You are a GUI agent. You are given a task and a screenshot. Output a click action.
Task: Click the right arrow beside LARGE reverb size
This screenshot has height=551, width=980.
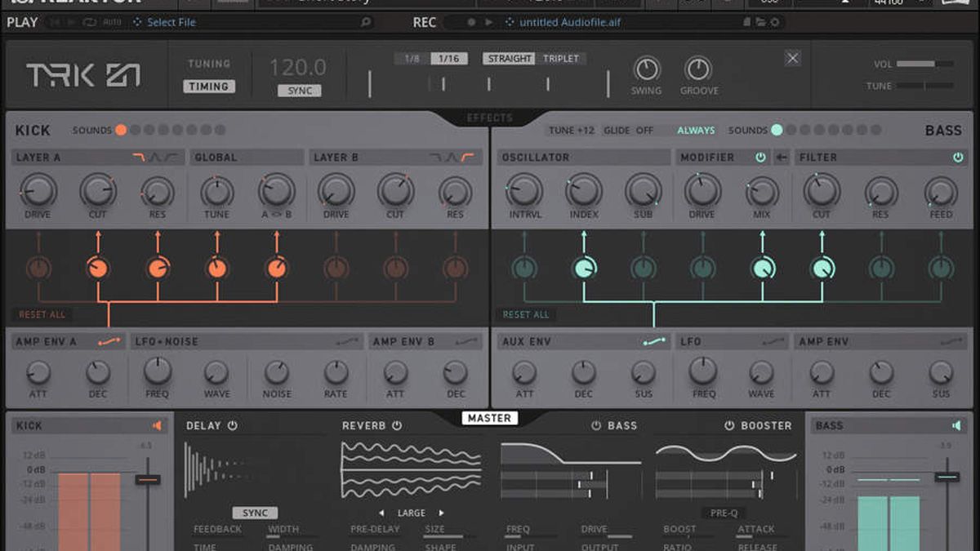439,513
